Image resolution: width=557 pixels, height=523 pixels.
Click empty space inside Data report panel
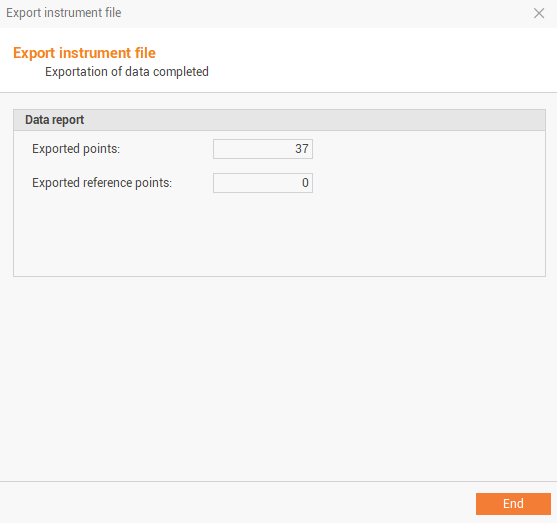(x=279, y=234)
